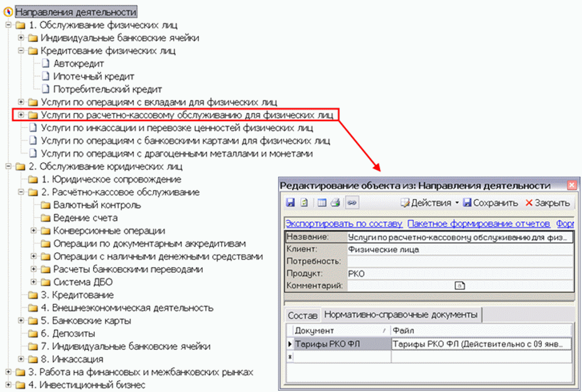Image resolution: width=582 pixels, height=392 pixels.
Task: Click the refresh document icon in dialog toolbar
Action: tap(303, 203)
